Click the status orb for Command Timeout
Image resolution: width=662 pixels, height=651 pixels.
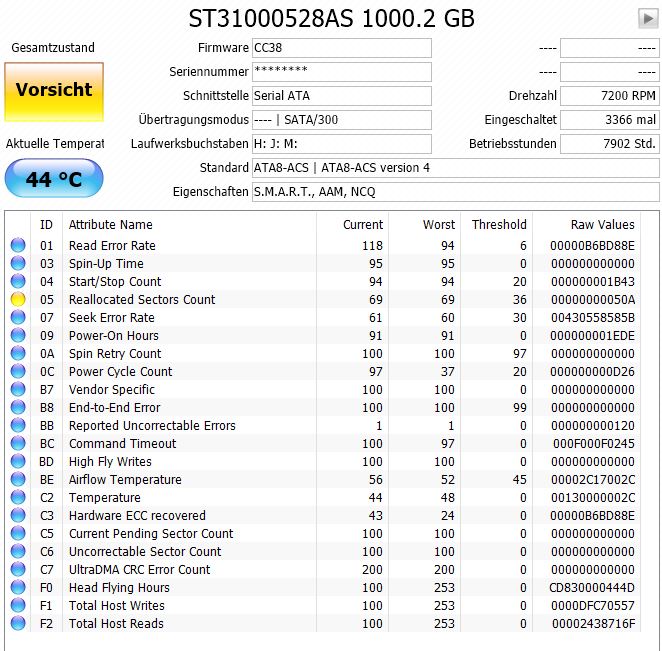click(18, 443)
